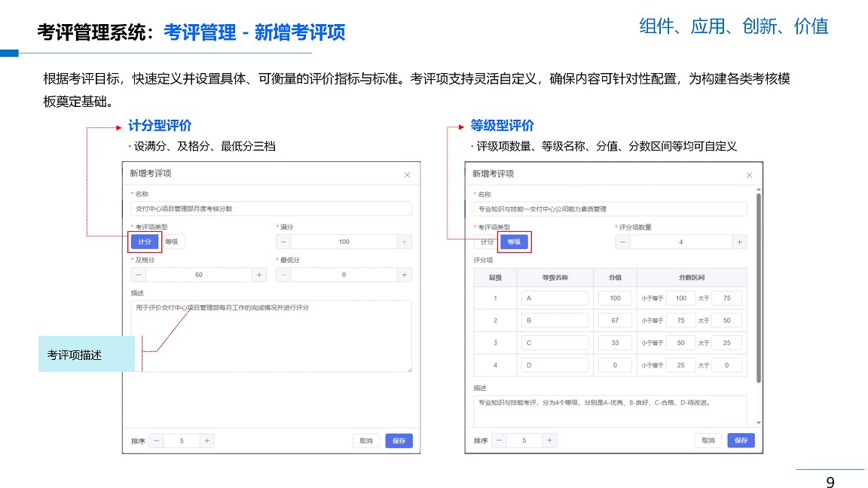Viewport: 868px width, 488px height.
Task: Switch left dialog type to 等级
Action: (172, 242)
